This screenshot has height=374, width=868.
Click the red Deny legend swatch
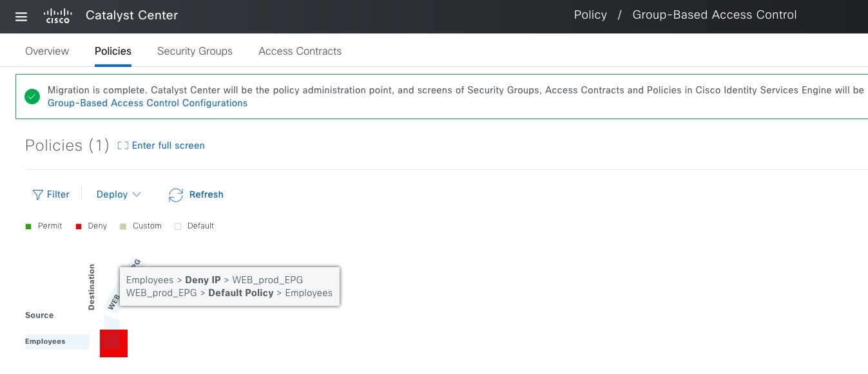[x=79, y=226]
